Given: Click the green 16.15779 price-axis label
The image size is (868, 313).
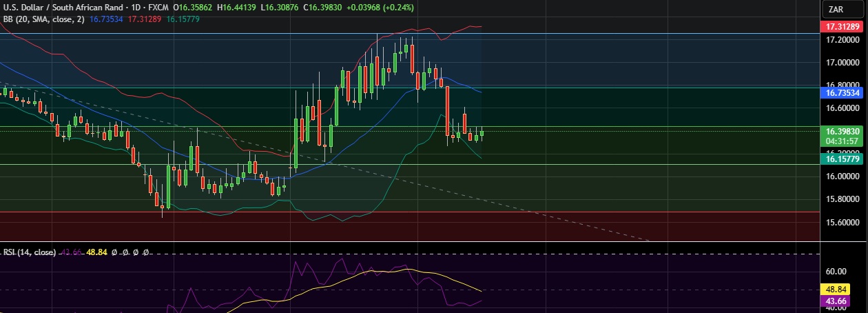Looking at the screenshot, I should (x=842, y=159).
